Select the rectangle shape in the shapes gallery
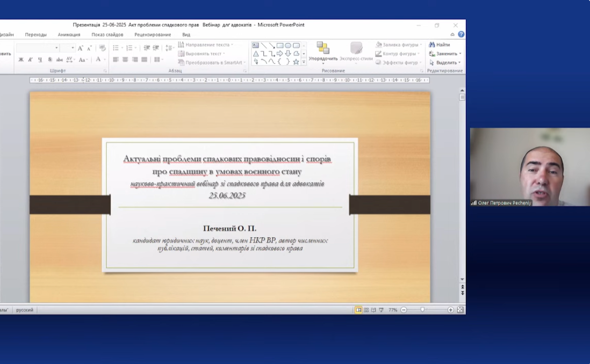Image resolution: width=590 pixels, height=364 pixels. [x=280, y=46]
